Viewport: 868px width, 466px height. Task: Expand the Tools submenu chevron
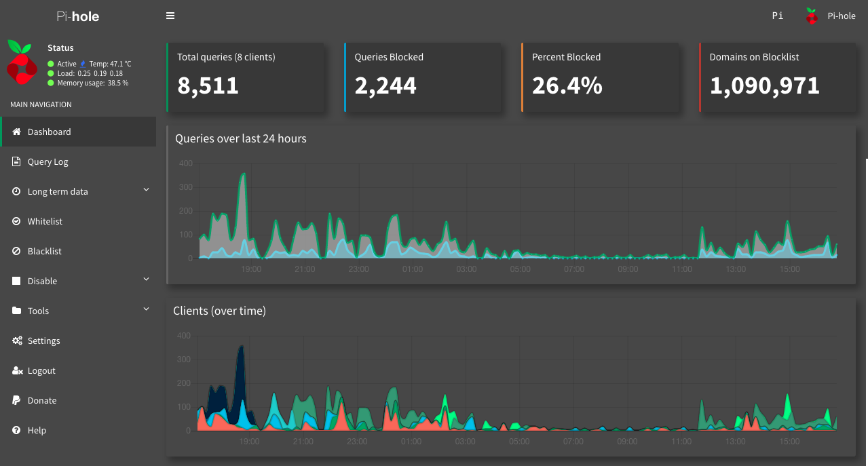146,310
